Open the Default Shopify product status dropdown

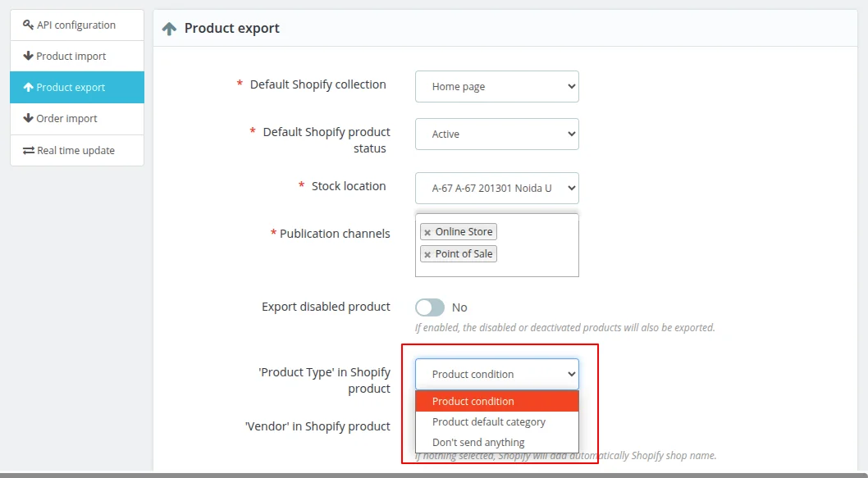pyautogui.click(x=496, y=134)
